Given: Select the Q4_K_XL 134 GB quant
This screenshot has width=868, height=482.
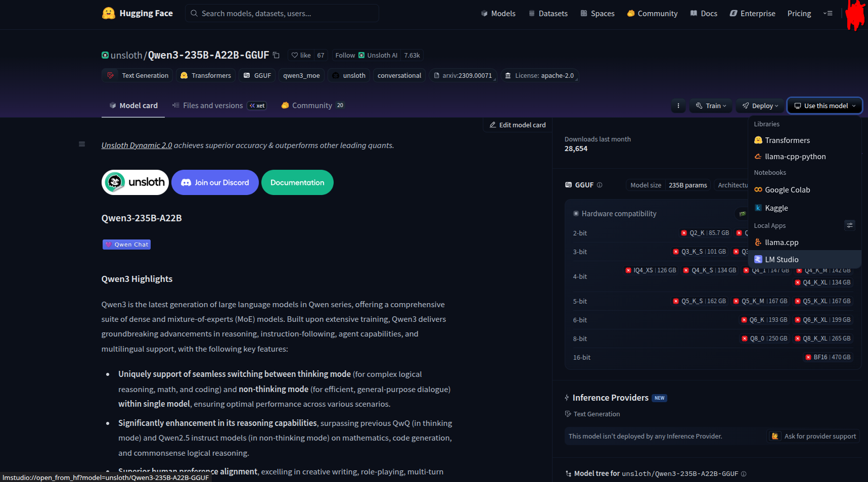Looking at the screenshot, I should [x=823, y=282].
